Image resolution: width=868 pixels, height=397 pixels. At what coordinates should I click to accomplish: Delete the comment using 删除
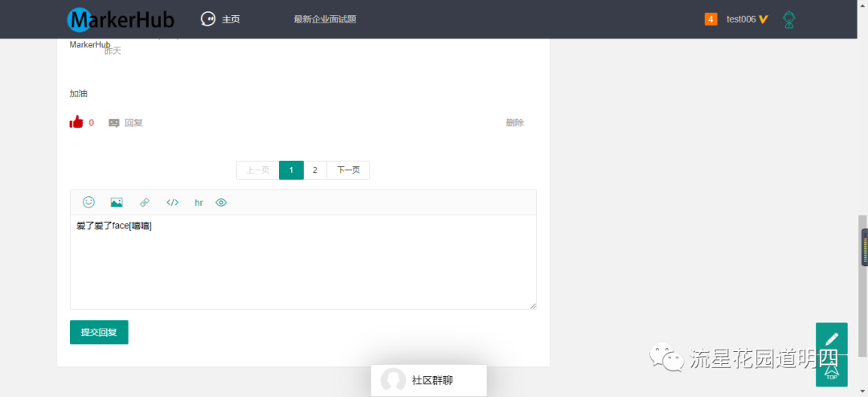(x=515, y=123)
